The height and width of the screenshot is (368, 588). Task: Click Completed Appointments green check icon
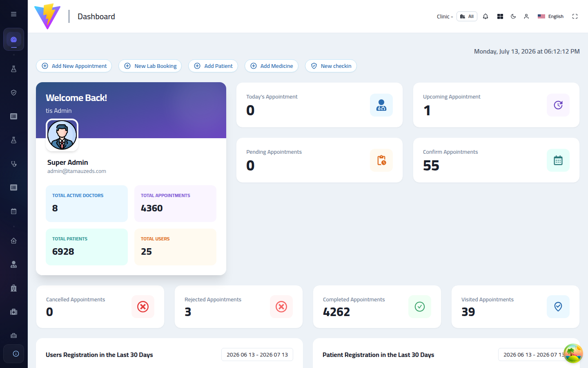tap(420, 307)
